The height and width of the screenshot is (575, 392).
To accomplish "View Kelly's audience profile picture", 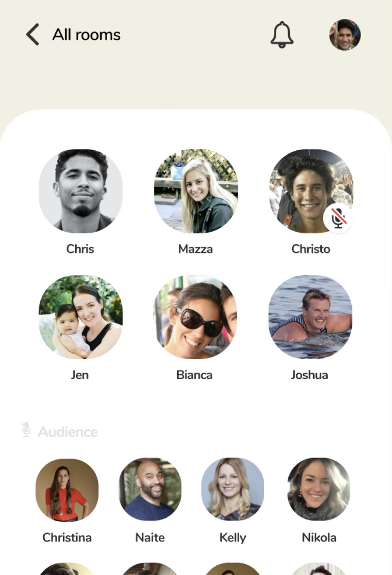I will click(233, 489).
